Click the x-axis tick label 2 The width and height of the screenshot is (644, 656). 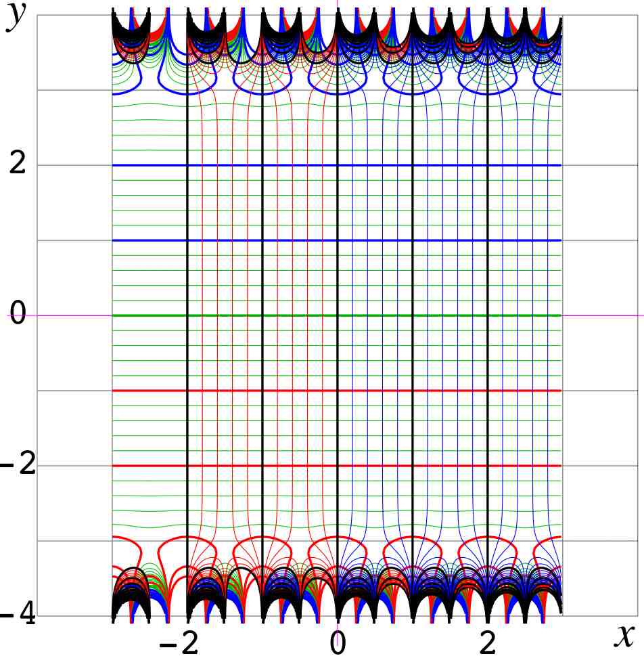(x=487, y=642)
